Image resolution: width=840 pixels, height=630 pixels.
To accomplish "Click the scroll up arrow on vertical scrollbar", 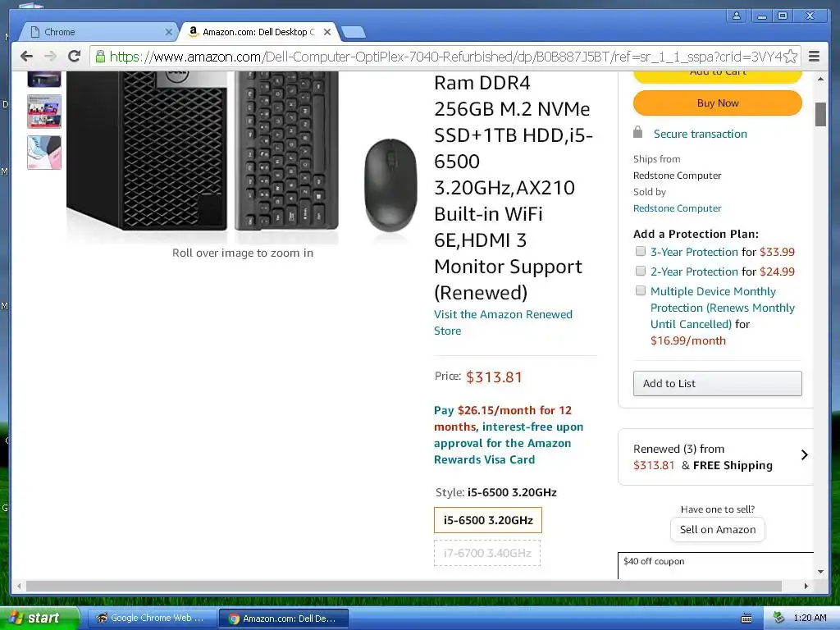I will click(x=820, y=79).
